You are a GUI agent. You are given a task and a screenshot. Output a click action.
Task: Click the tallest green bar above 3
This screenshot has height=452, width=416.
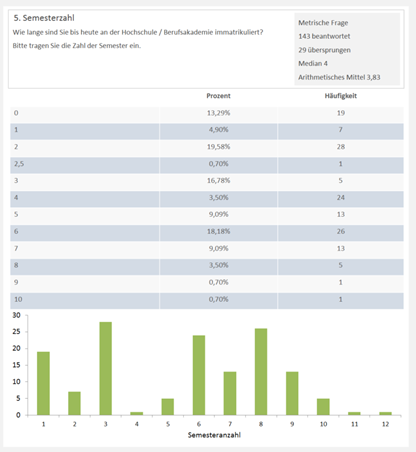click(105, 368)
